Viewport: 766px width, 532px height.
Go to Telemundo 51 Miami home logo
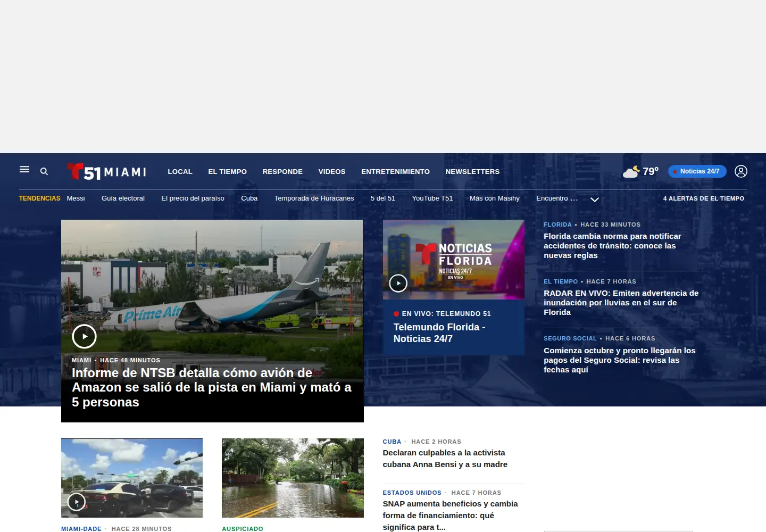pos(106,171)
